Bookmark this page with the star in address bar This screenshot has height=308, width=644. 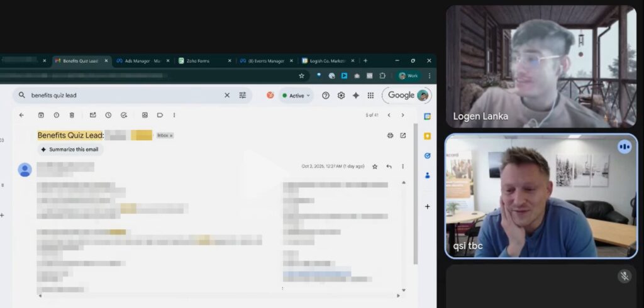click(x=301, y=75)
